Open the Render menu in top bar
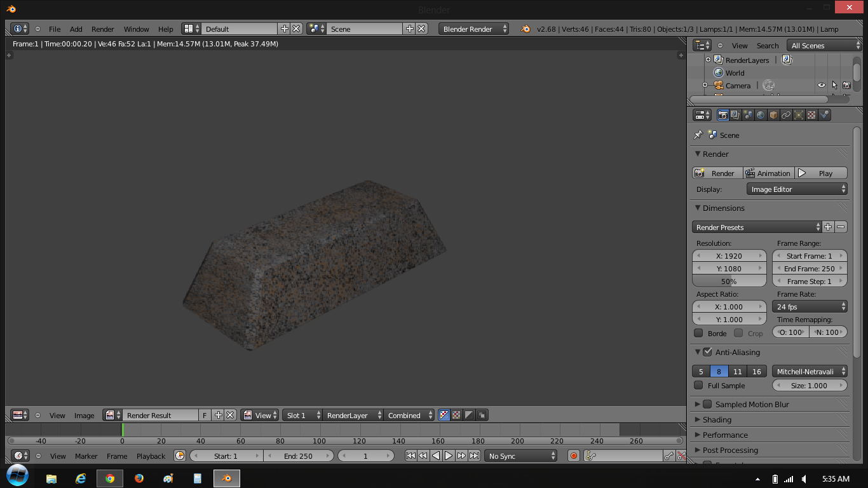 102,29
